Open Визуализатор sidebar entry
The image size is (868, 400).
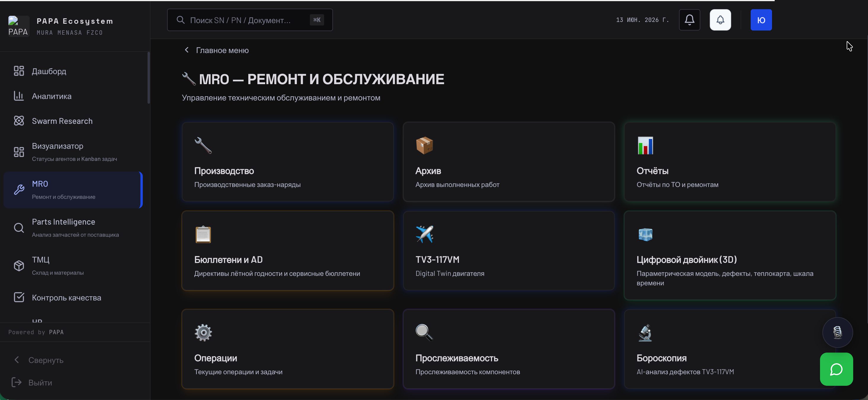pos(73,152)
